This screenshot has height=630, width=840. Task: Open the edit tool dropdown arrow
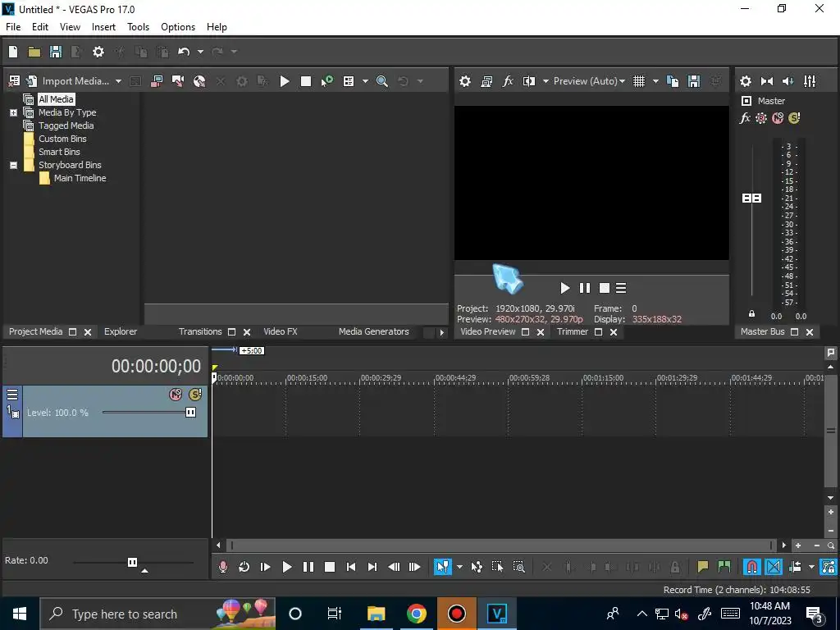(459, 567)
